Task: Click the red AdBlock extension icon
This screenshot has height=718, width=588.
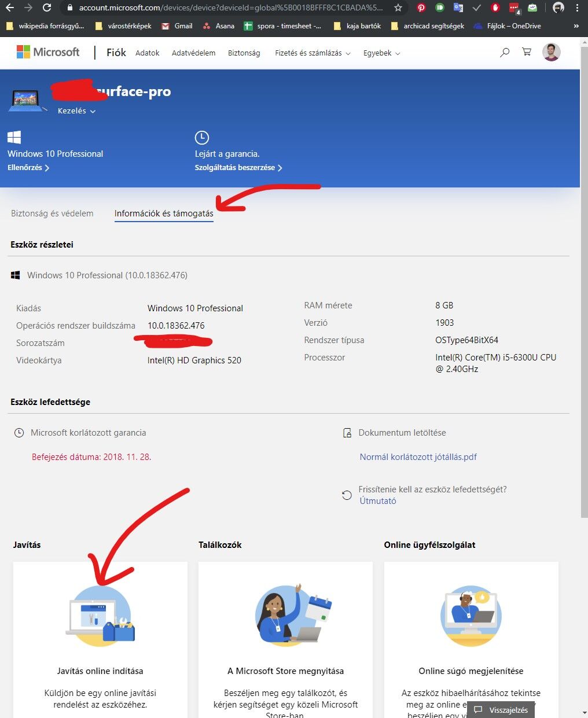Action: click(495, 8)
